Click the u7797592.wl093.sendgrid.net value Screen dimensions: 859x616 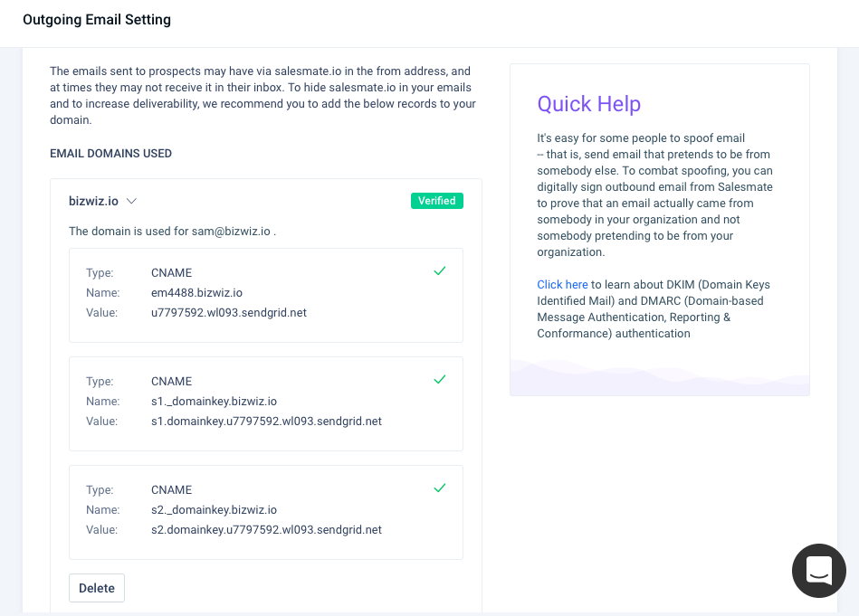229,313
